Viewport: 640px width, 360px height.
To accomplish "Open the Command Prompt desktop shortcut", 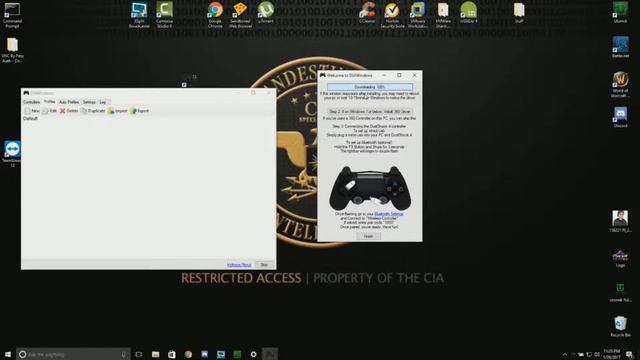I will pos(12,16).
